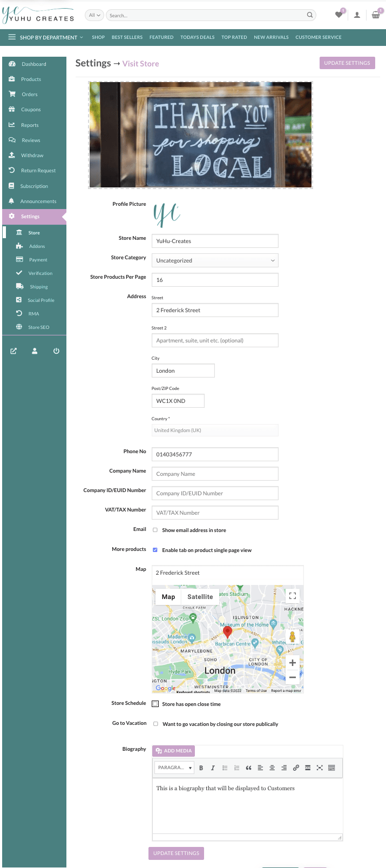Open Products in the sidebar
Screen dimensions: 386x868
click(34, 79)
